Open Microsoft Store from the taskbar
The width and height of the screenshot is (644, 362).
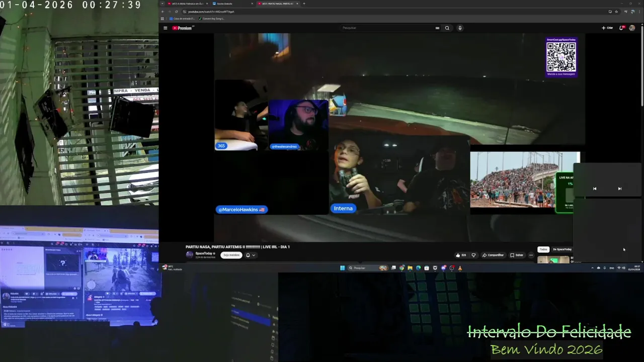427,268
